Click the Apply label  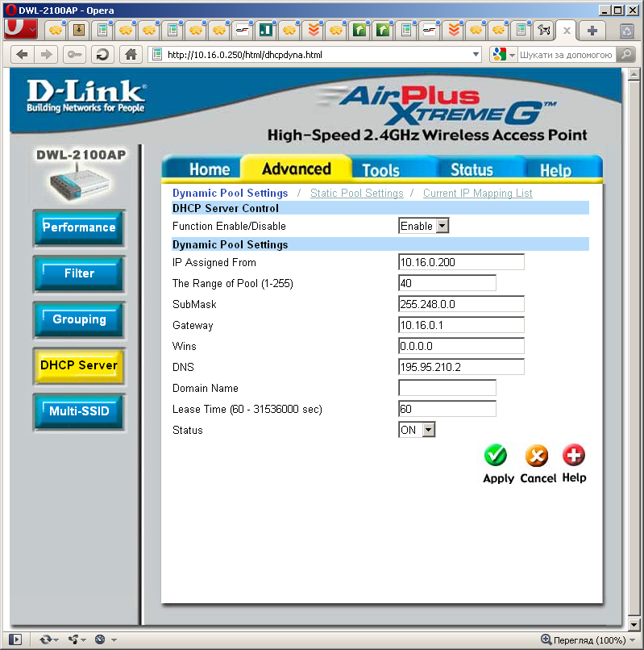coord(498,478)
